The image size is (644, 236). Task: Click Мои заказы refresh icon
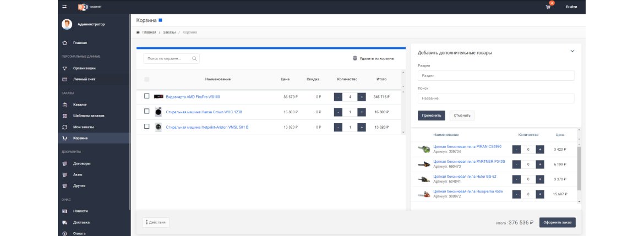[64, 127]
